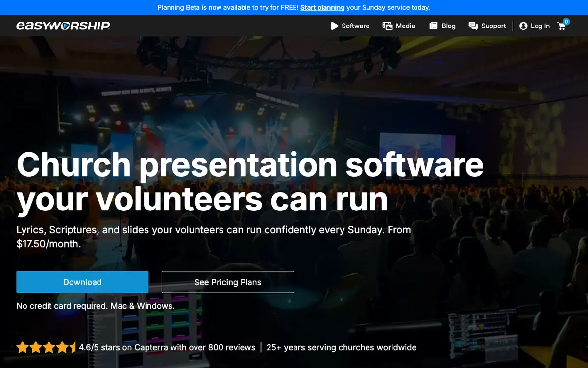Click See Pricing Plans button
Viewport: 588px width, 368px height.
point(228,282)
